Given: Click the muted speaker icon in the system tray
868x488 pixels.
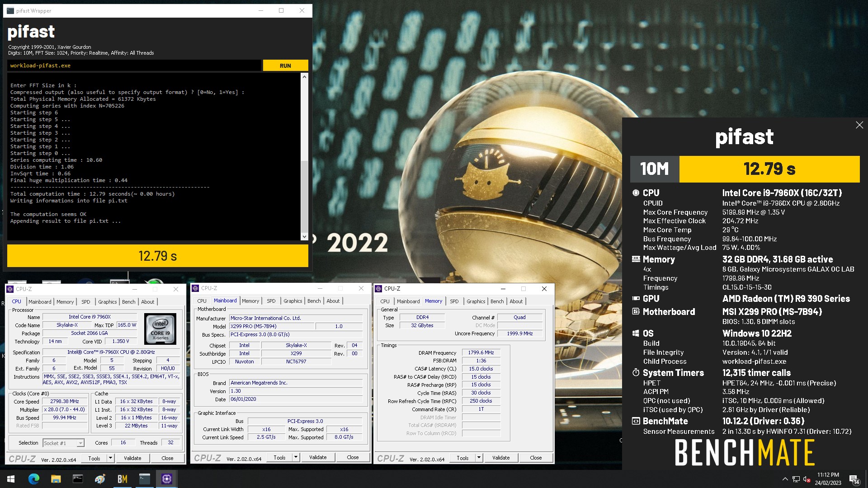Looking at the screenshot, I should point(806,479).
